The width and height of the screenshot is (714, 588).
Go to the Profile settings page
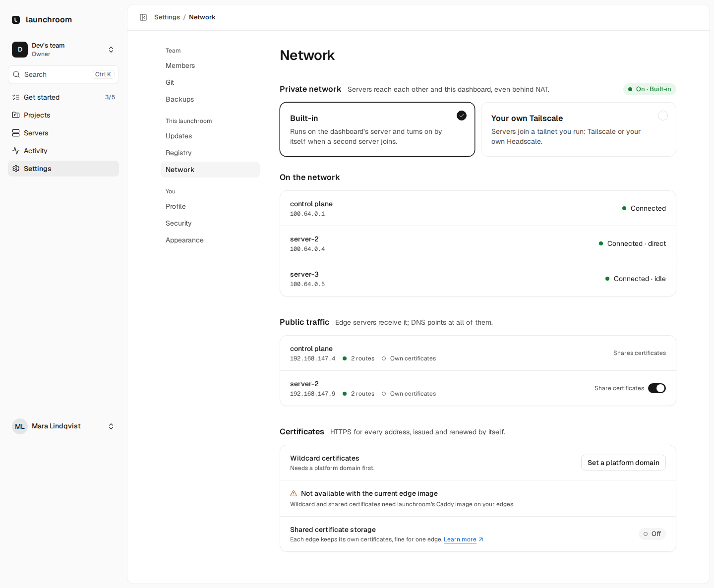point(210,206)
